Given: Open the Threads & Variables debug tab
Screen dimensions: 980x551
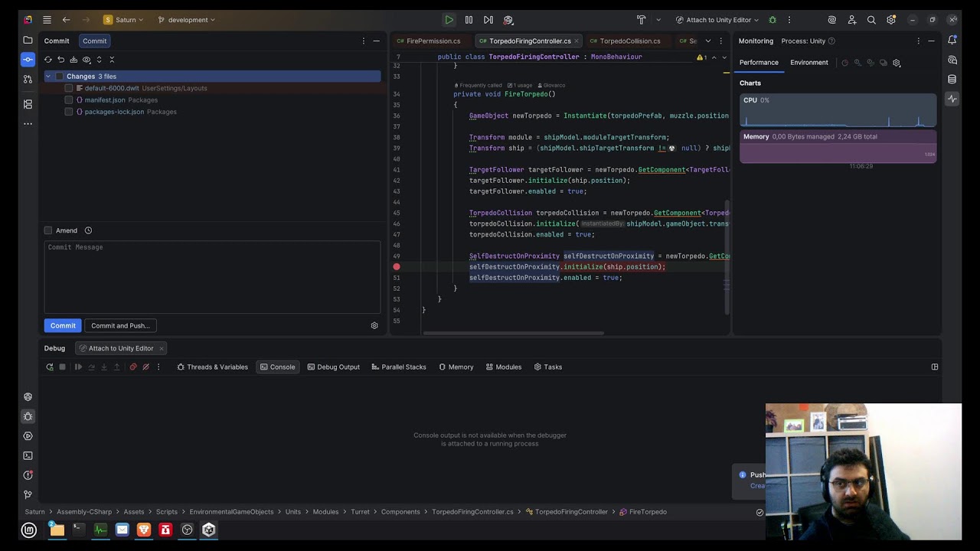Looking at the screenshot, I should coord(212,367).
